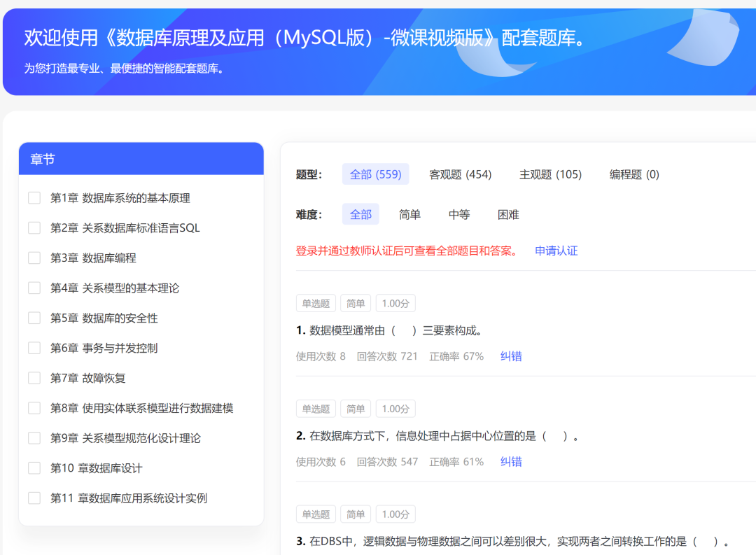
Task: Click the banner title 欢迎使用《数据库原理及应用
Action: click(x=305, y=38)
